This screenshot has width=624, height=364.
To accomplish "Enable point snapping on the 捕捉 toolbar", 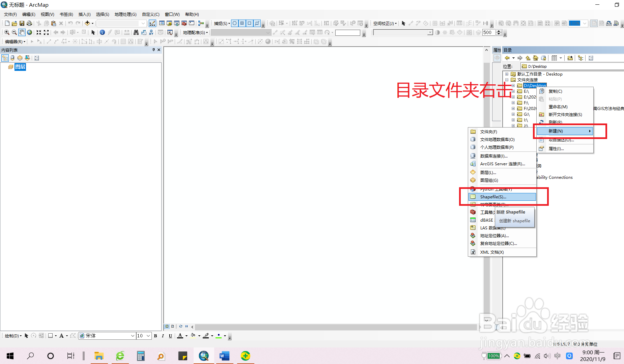I will point(234,23).
